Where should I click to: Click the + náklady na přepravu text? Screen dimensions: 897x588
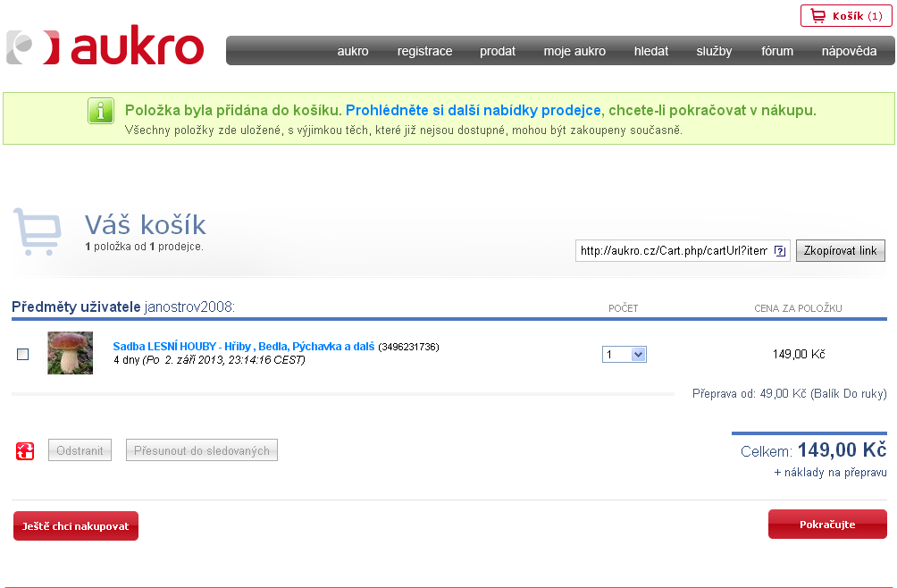pyautogui.click(x=830, y=473)
